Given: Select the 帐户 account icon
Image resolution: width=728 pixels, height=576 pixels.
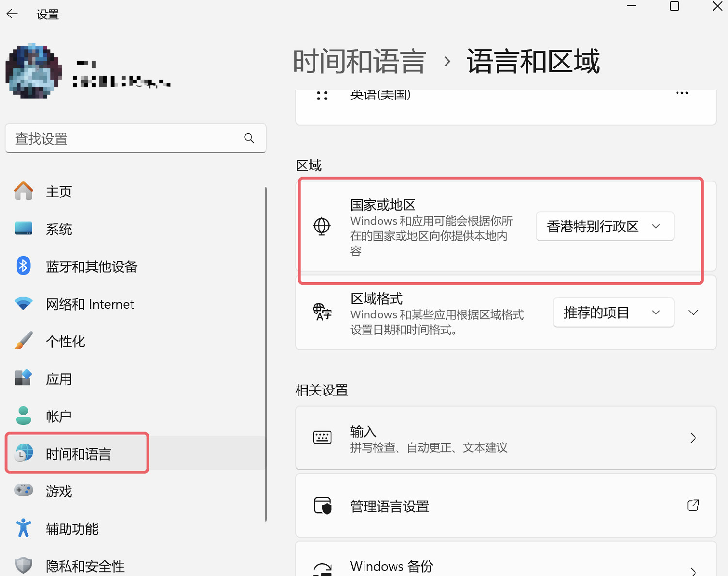Looking at the screenshot, I should point(23,415).
